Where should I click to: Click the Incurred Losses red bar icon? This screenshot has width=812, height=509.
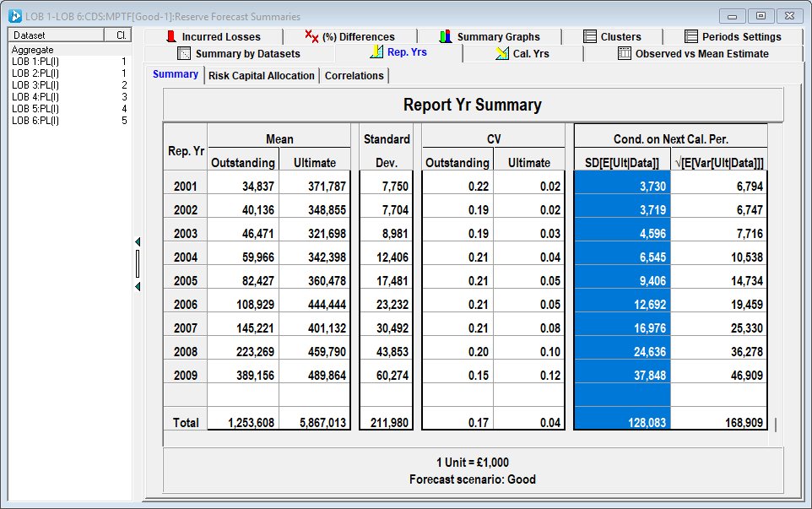pyautogui.click(x=171, y=36)
